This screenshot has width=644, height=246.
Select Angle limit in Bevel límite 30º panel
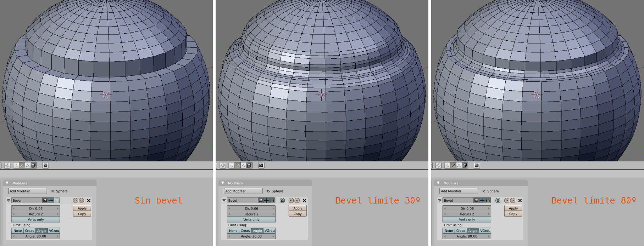(x=257, y=230)
